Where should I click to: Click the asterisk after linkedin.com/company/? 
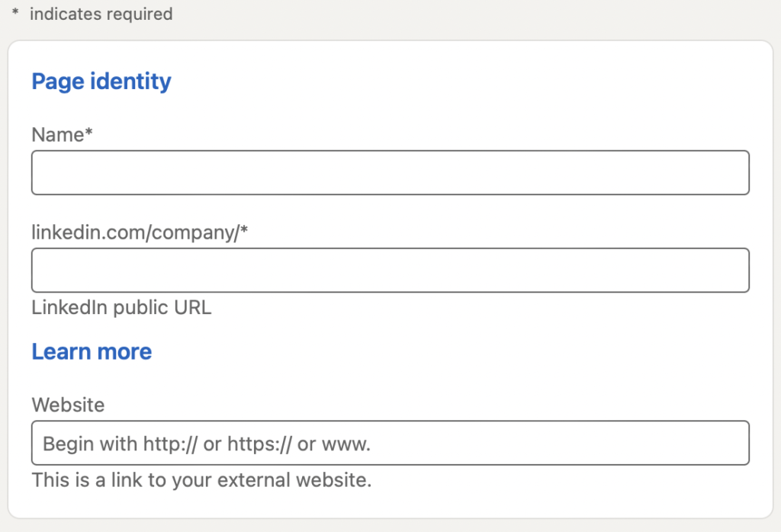(x=245, y=231)
